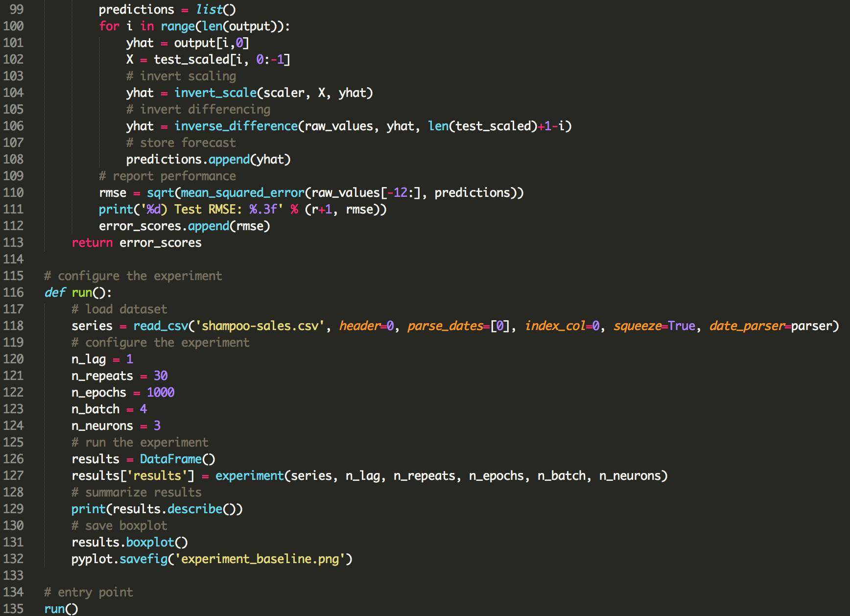Click the def keyword of run function
This screenshot has height=616, width=850.
[x=54, y=292]
